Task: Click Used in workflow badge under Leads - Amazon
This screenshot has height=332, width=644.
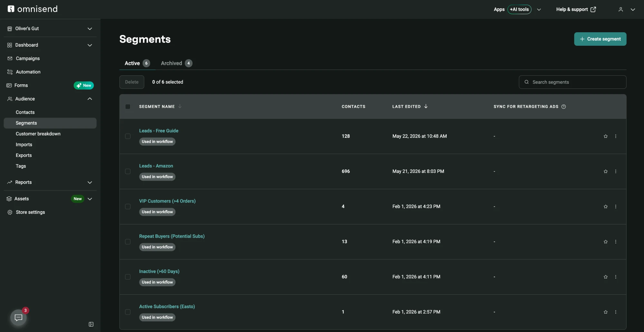Action: pos(157,177)
